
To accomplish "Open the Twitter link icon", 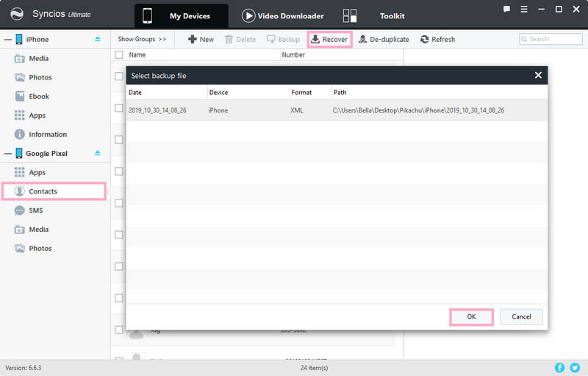I will pos(575,367).
